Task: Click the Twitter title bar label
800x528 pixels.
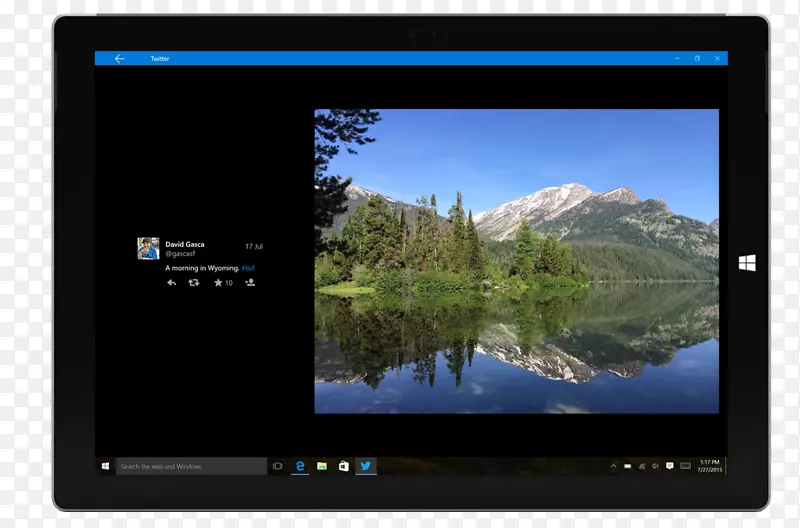Action: coord(160,59)
